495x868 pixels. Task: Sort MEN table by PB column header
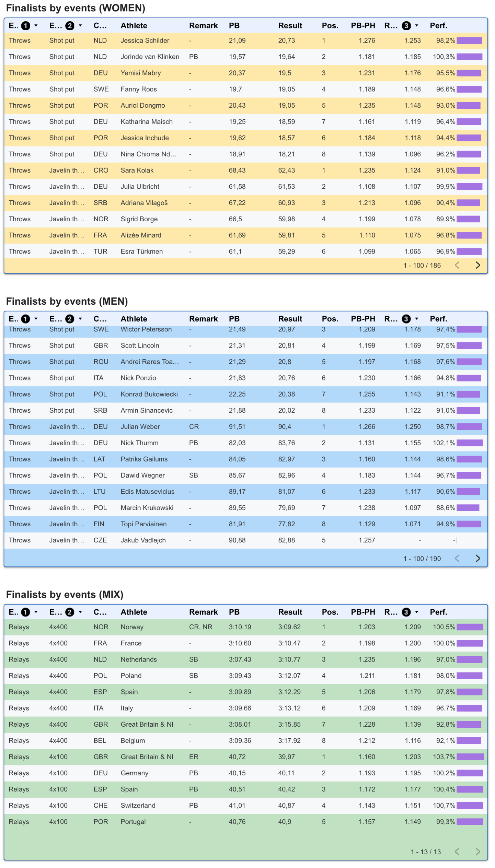coord(234,319)
